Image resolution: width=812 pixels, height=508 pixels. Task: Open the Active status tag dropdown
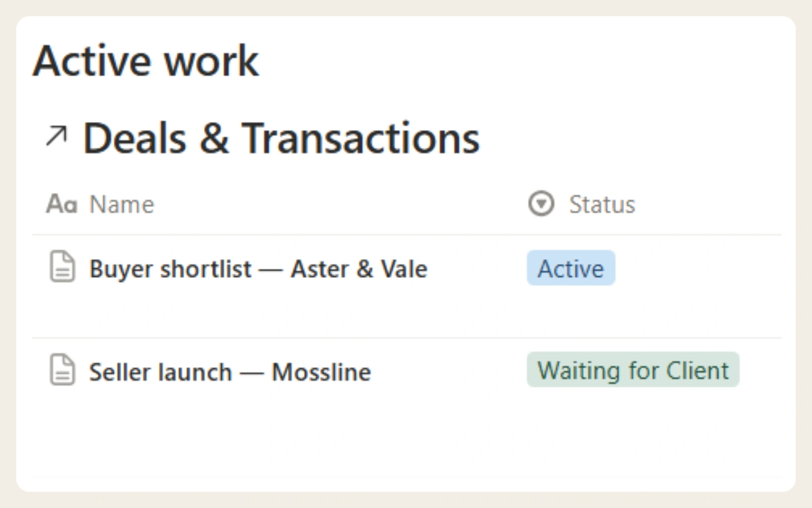[571, 268]
